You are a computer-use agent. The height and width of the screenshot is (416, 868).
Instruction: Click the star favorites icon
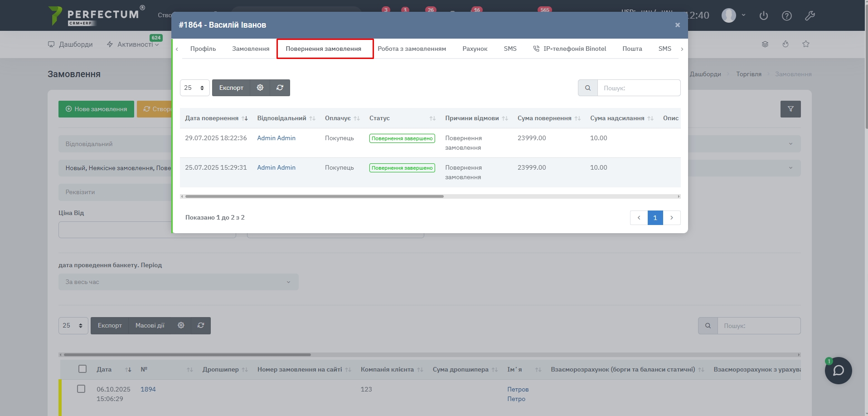point(806,44)
